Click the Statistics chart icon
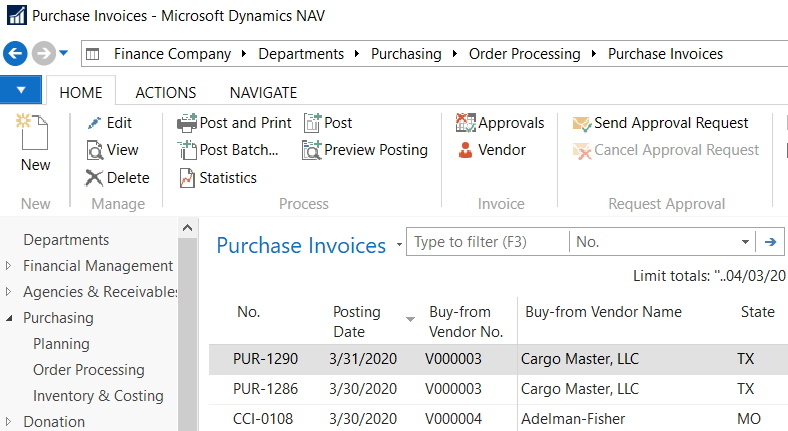The image size is (788, 431). tap(187, 178)
